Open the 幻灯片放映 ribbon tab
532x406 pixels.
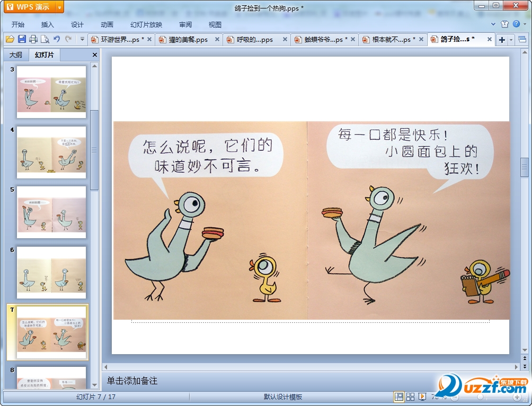tap(146, 25)
